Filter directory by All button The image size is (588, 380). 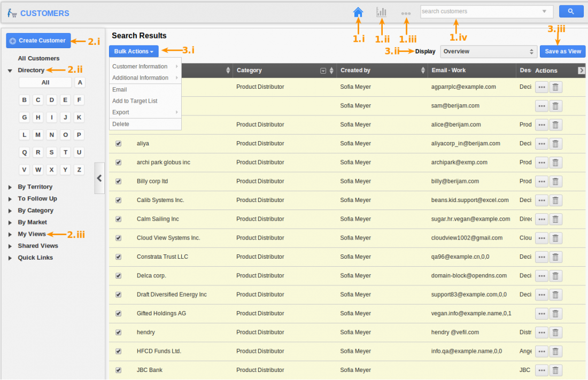[x=45, y=82]
